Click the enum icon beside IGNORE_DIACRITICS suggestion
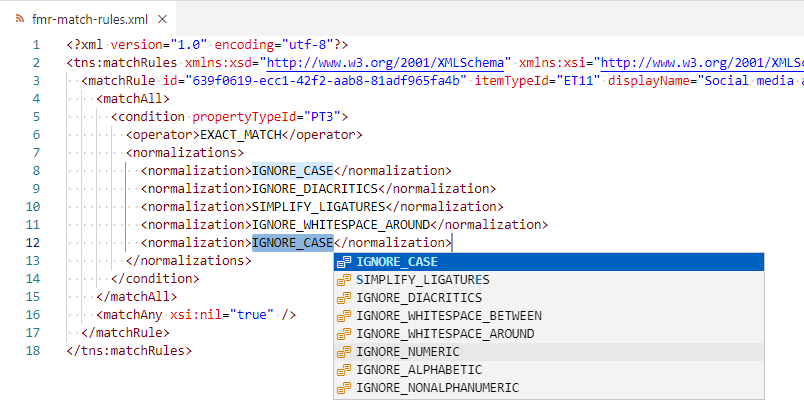Screen dimensions: 804x419 coord(344,298)
